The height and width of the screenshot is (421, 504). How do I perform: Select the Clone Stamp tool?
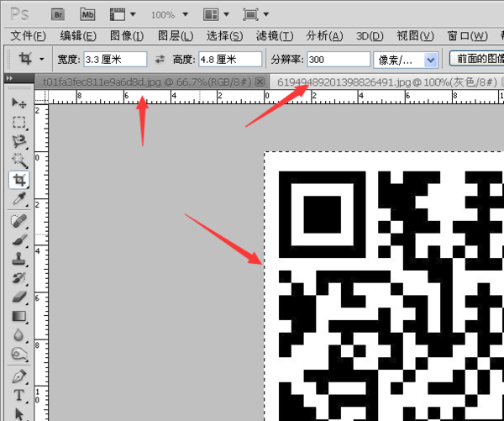pos(19,259)
